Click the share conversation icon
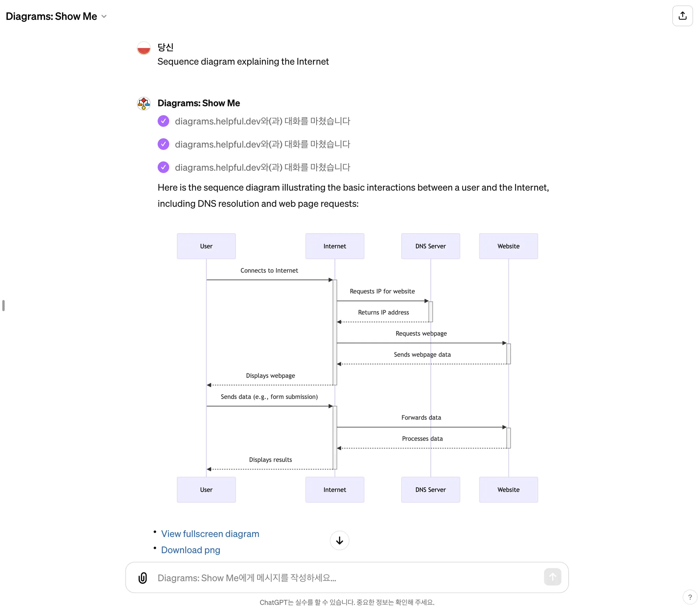The width and height of the screenshot is (700, 610). (x=682, y=16)
